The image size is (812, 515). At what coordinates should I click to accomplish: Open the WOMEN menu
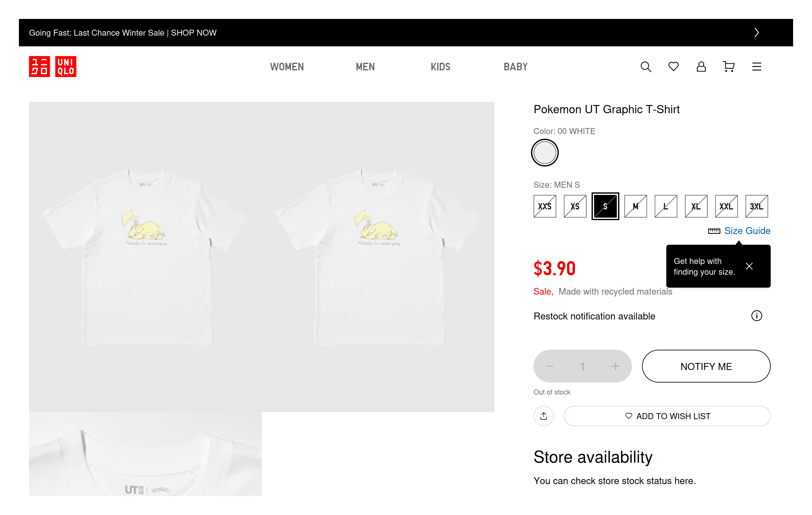(287, 67)
